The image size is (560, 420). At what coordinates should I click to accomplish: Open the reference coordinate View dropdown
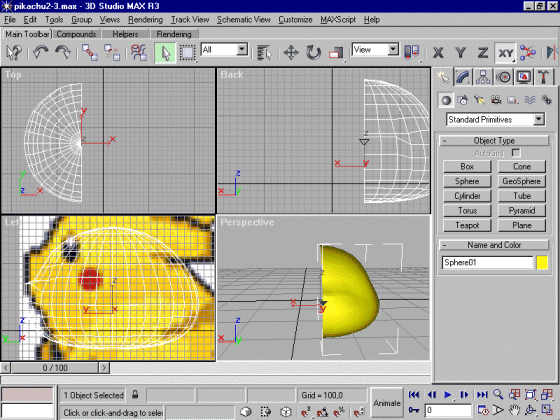click(393, 49)
